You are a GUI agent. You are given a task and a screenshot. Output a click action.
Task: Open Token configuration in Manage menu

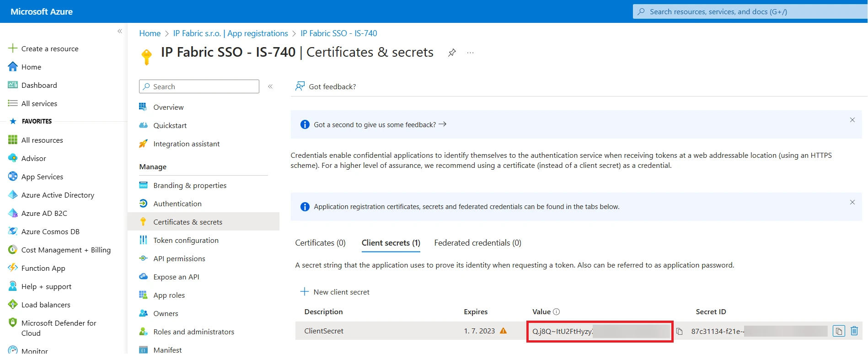186,240
